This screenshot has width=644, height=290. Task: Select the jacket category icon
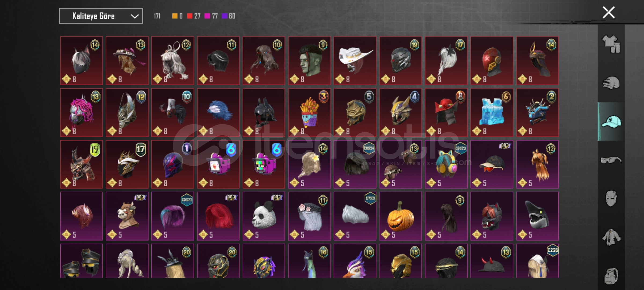[611, 237]
